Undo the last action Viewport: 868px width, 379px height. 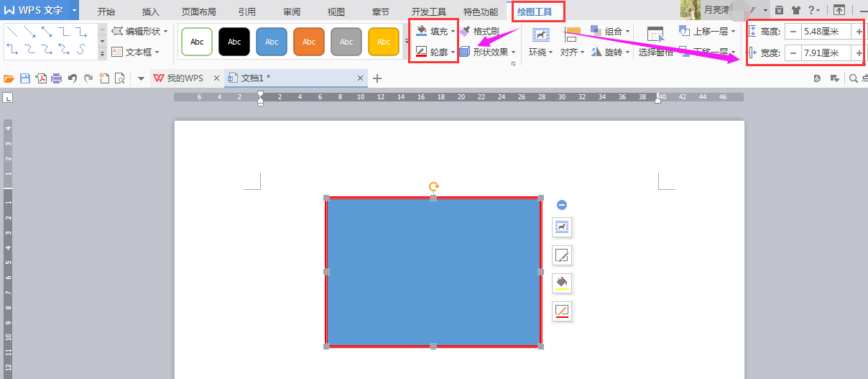[73, 78]
